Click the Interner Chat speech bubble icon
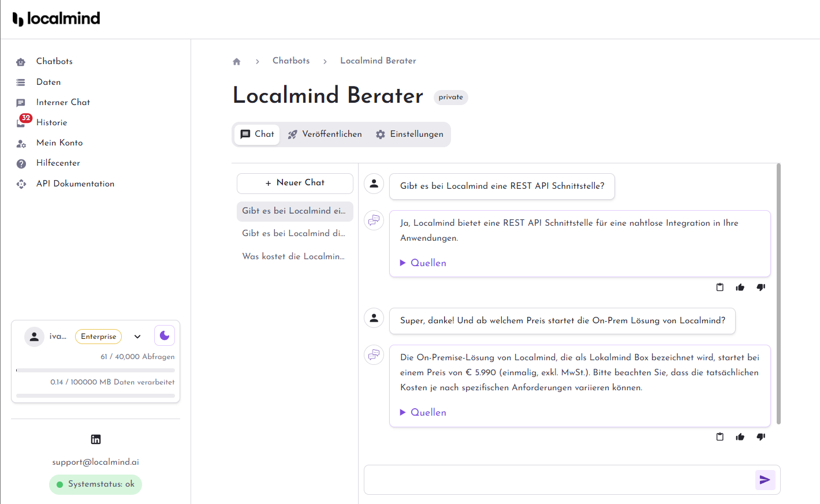Image resolution: width=820 pixels, height=504 pixels. pyautogui.click(x=21, y=103)
